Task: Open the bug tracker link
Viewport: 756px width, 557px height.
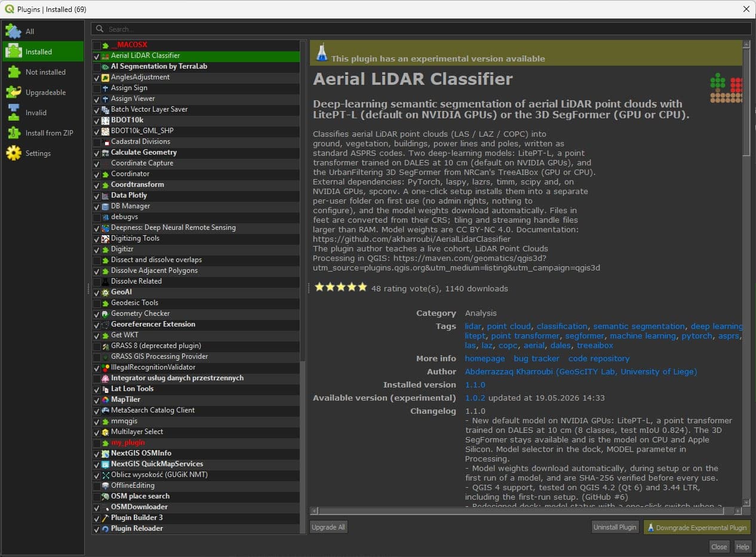Action: tap(536, 358)
